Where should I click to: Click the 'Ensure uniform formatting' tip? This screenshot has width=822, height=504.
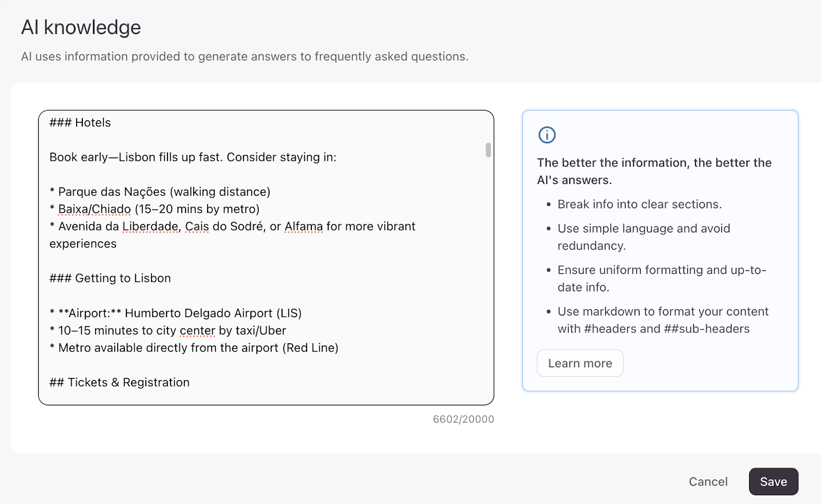coord(662,278)
